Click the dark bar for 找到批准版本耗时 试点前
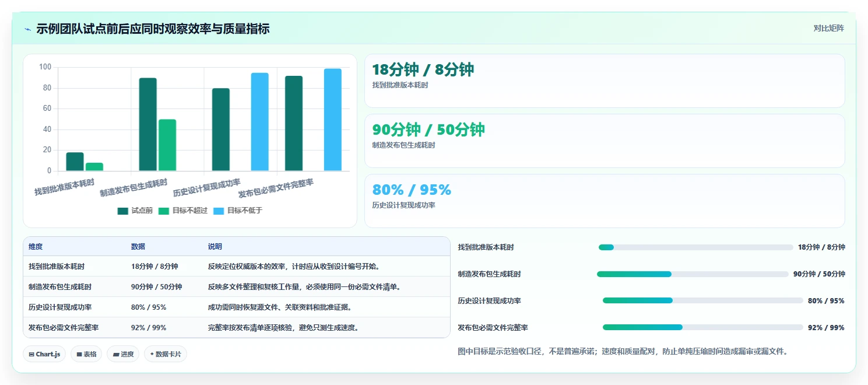Viewport: 868px width, 385px height. 75,162
